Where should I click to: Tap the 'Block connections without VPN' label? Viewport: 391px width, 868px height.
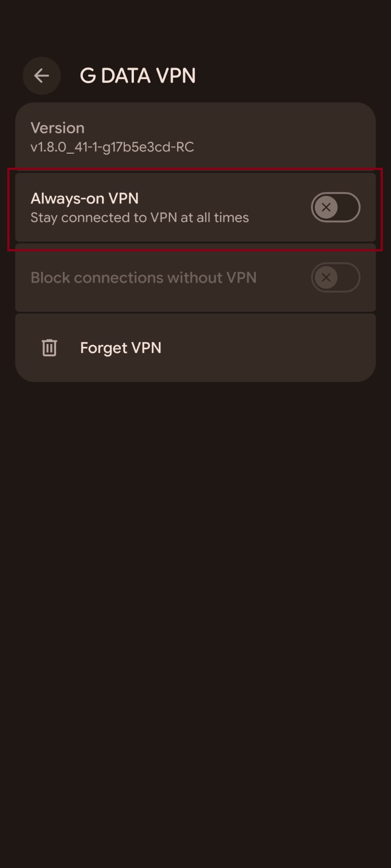click(143, 278)
